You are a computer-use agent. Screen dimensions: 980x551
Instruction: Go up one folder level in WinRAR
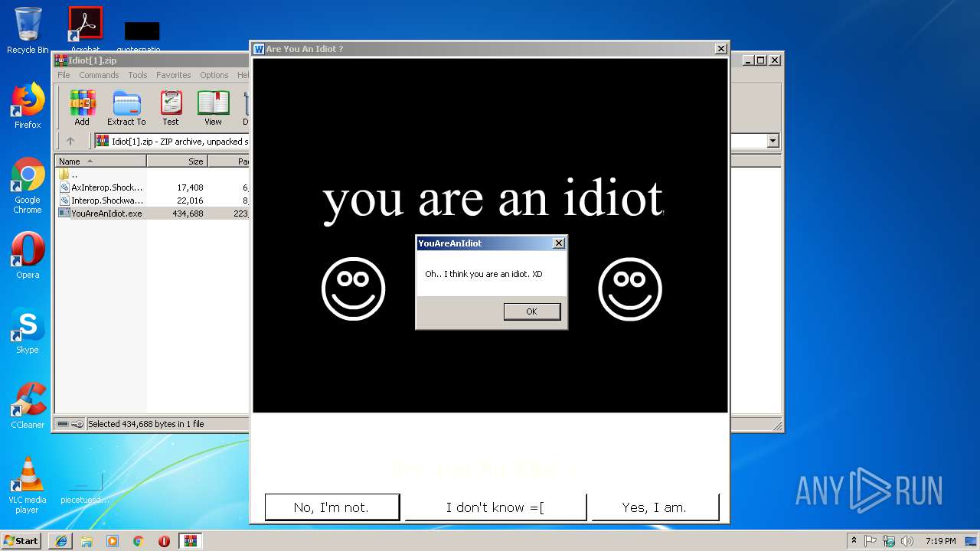(70, 141)
